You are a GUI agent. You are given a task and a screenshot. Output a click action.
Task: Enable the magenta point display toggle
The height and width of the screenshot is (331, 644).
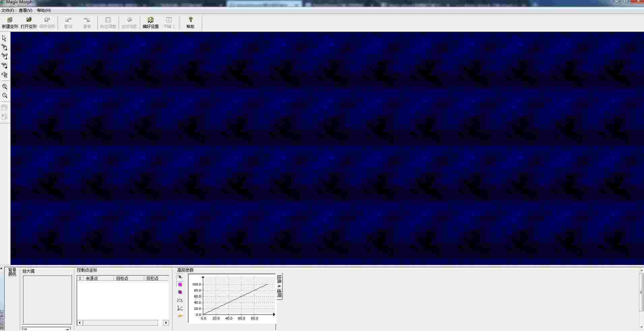click(x=180, y=284)
